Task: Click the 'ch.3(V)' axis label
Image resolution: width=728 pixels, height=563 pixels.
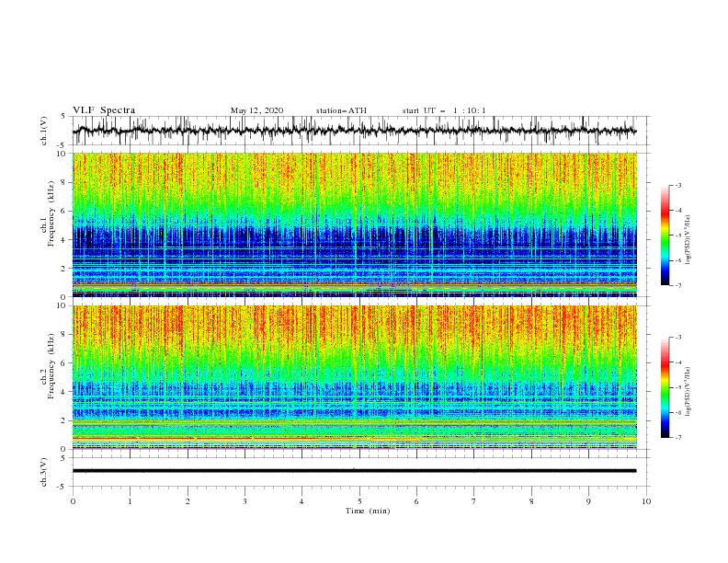Action: 44,472
